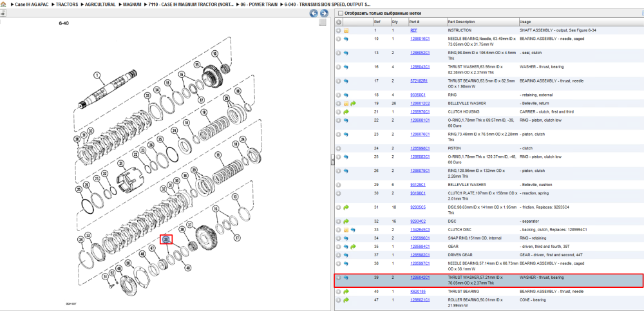Screen dimensions: 644x311
Task: Click the pin icon below the home icon
Action: [3, 13]
